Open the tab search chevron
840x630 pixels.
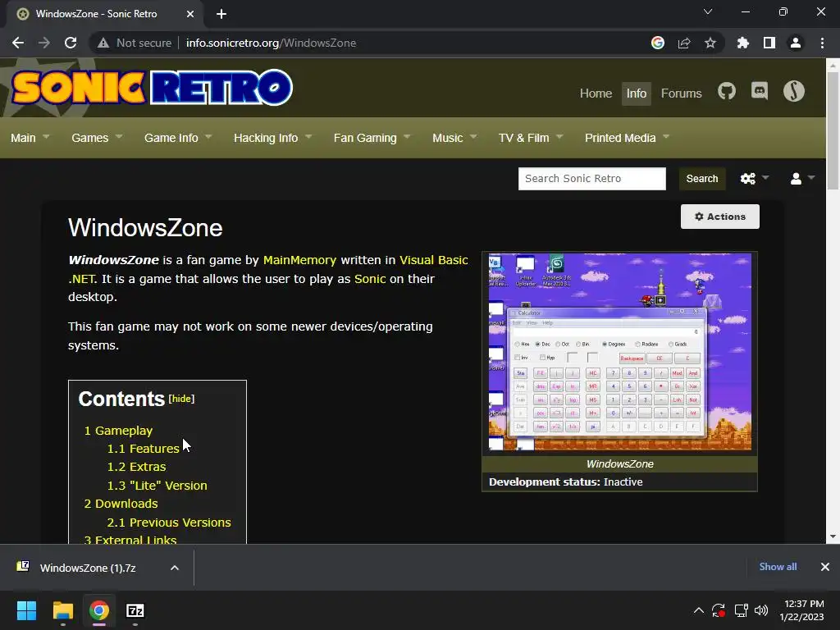(x=708, y=11)
